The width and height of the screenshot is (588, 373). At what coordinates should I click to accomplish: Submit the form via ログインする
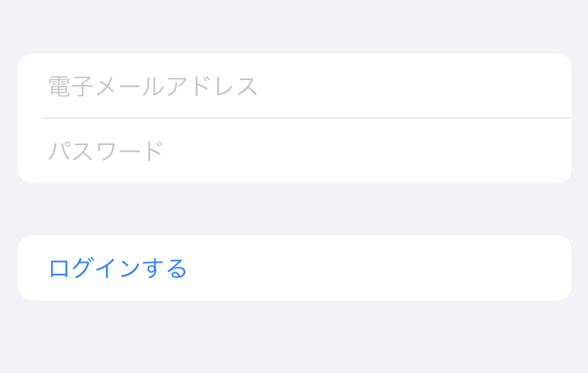(295, 268)
